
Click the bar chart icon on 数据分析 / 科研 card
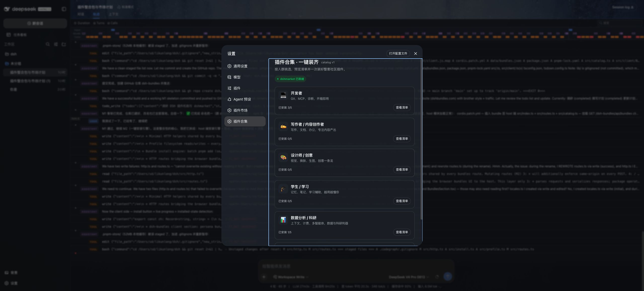click(x=283, y=220)
